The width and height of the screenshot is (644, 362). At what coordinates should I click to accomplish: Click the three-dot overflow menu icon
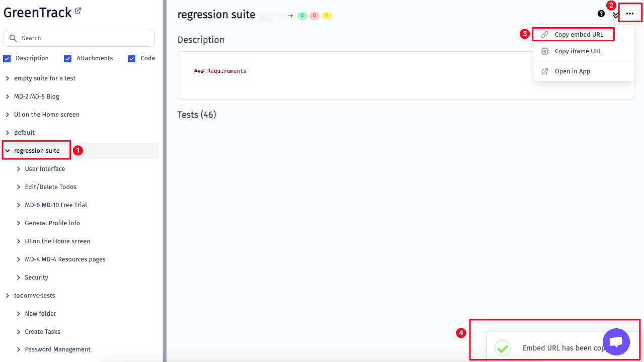(x=629, y=13)
